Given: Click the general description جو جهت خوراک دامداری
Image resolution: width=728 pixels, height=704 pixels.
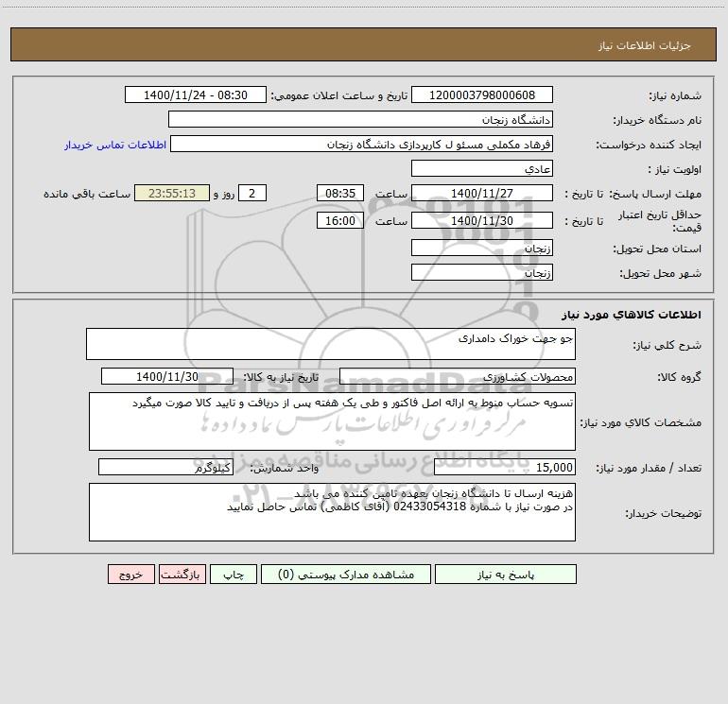Looking at the screenshot, I should click(331, 344).
